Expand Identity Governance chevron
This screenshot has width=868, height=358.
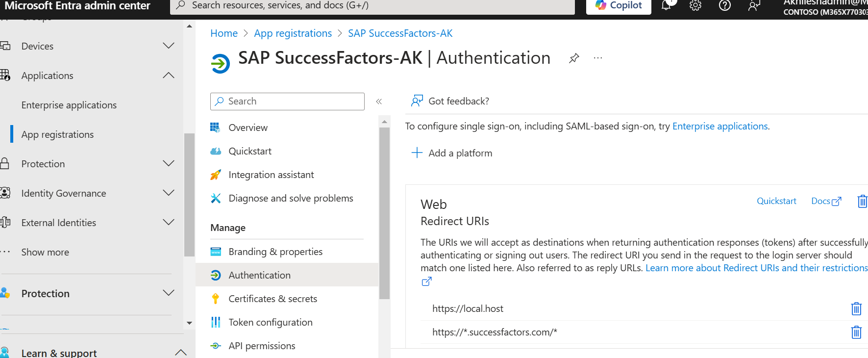(169, 193)
